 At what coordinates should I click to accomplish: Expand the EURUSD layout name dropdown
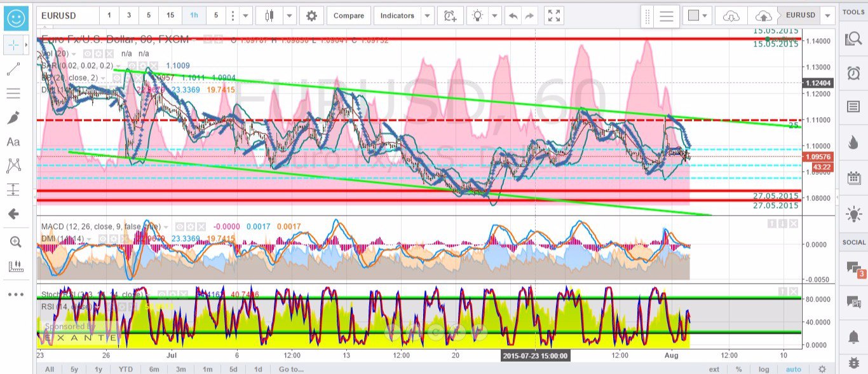click(828, 15)
